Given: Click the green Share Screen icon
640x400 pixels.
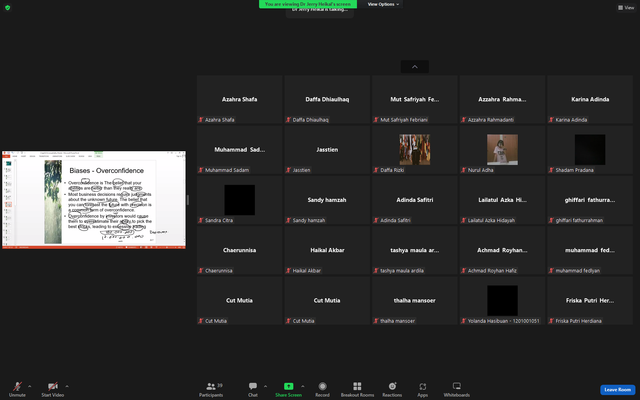Looking at the screenshot, I should click(x=289, y=386).
